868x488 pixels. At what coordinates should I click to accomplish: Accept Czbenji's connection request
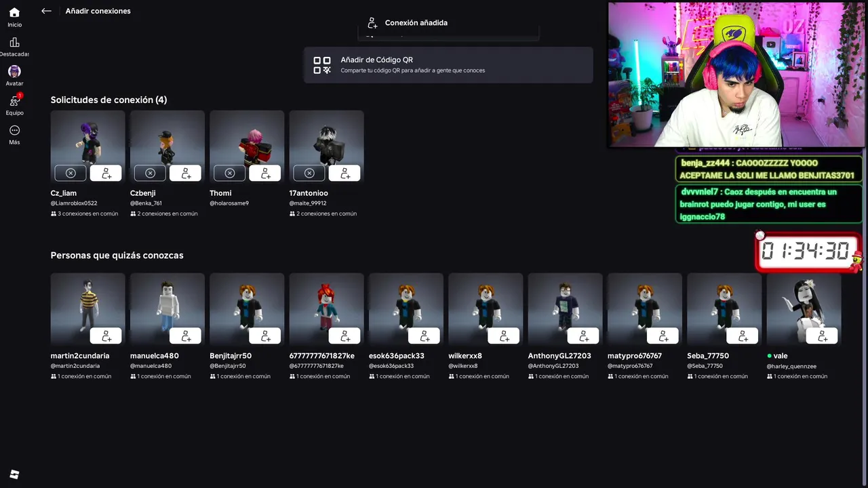click(185, 173)
